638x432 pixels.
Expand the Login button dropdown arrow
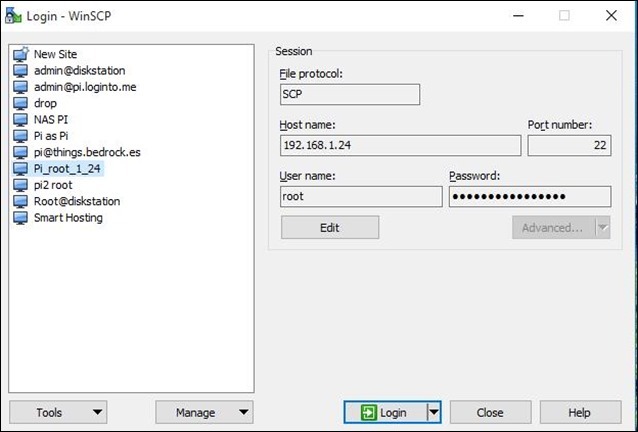coord(434,412)
